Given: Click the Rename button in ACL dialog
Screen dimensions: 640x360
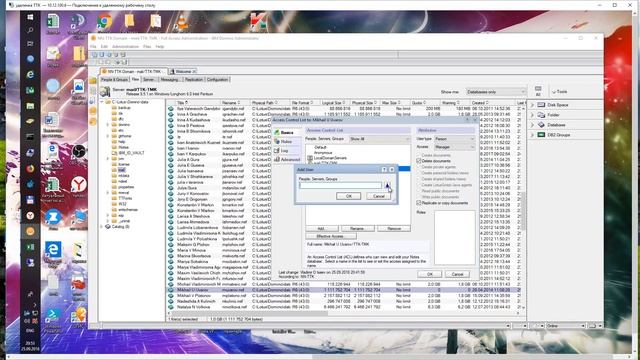Looking at the screenshot, I should click(357, 229).
